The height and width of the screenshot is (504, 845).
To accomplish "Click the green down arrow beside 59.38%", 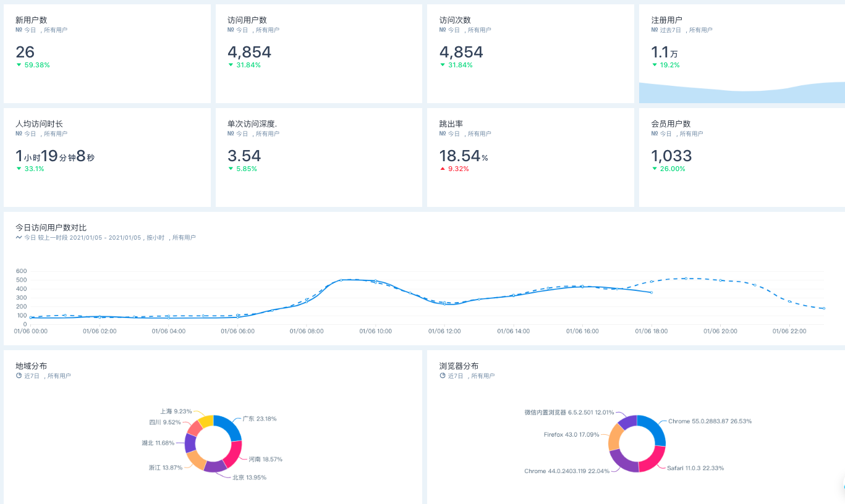I will (x=19, y=65).
